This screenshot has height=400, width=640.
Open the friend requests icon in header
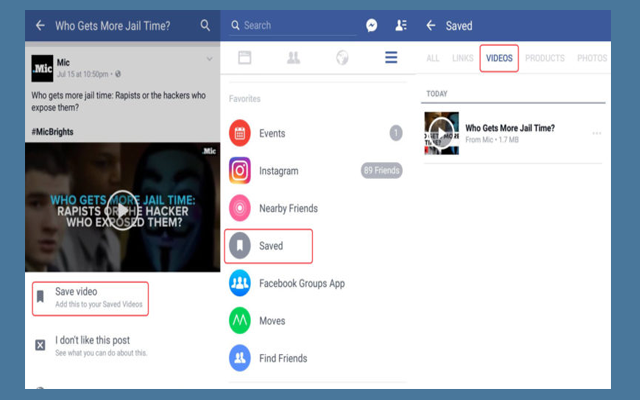point(401,25)
